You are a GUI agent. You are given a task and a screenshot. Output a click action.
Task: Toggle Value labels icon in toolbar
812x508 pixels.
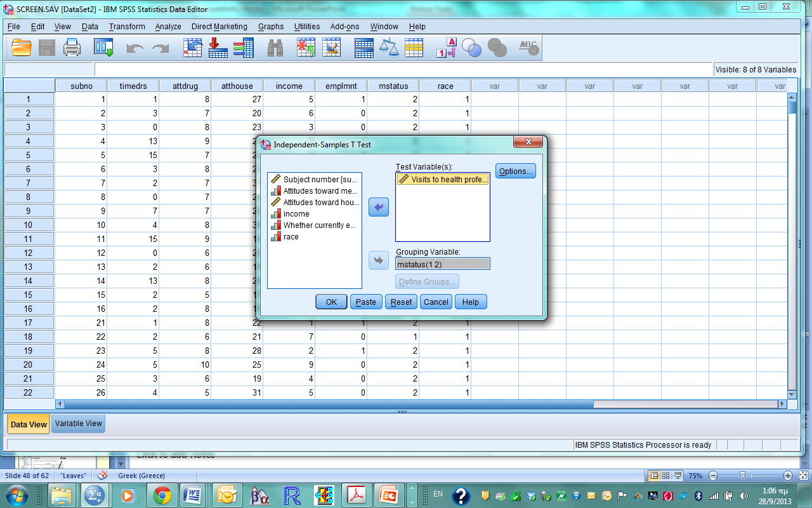(447, 48)
